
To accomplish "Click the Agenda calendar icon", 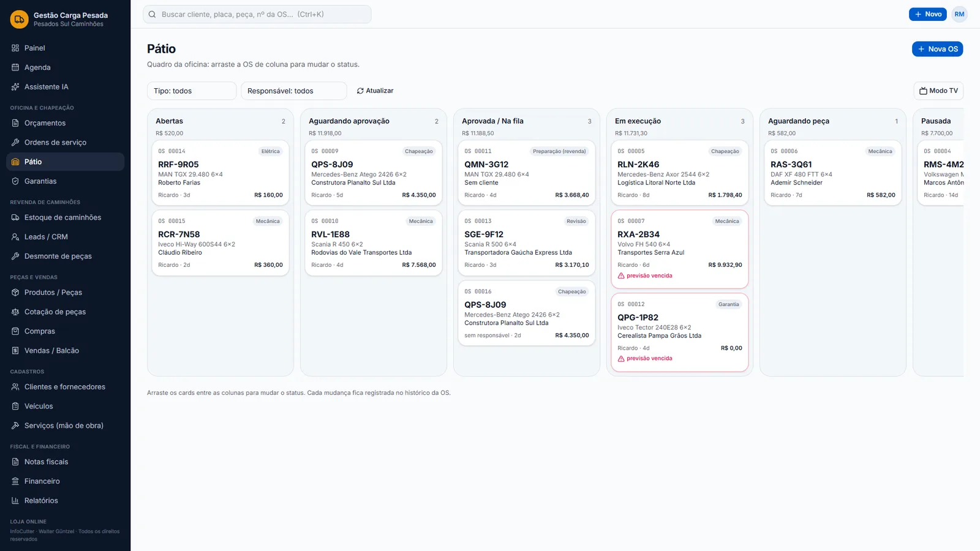I will 15,67.
